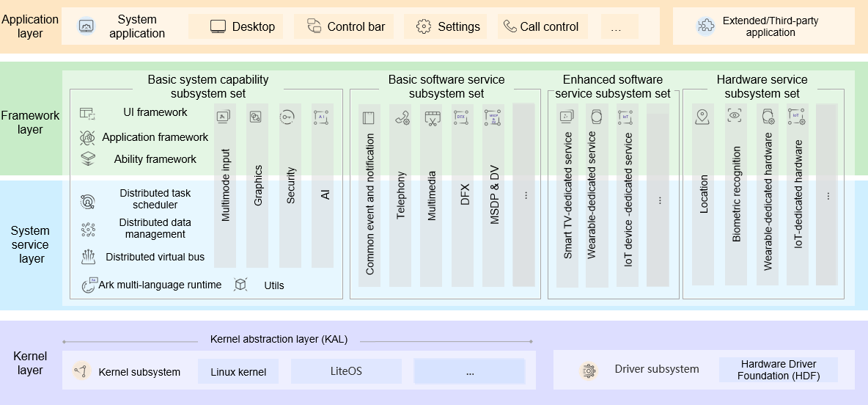The height and width of the screenshot is (405, 868).
Task: Select the Multimedia column label
Action: [x=432, y=196]
